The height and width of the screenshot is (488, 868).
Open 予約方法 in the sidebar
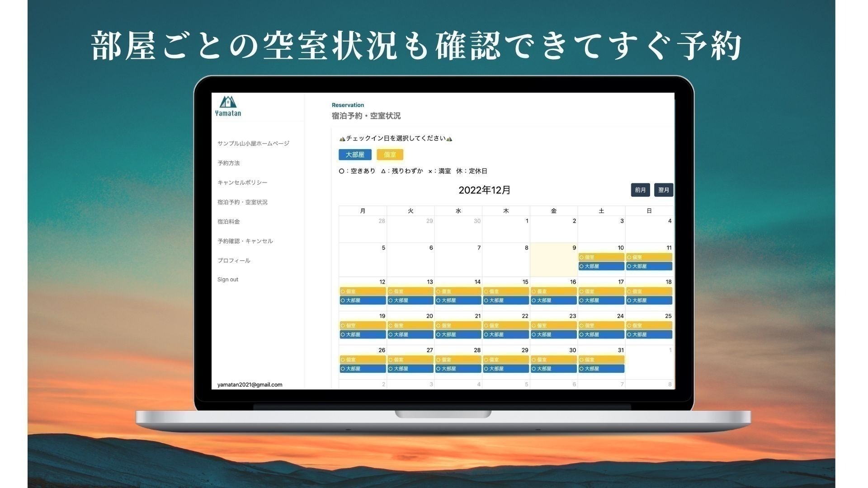click(228, 163)
